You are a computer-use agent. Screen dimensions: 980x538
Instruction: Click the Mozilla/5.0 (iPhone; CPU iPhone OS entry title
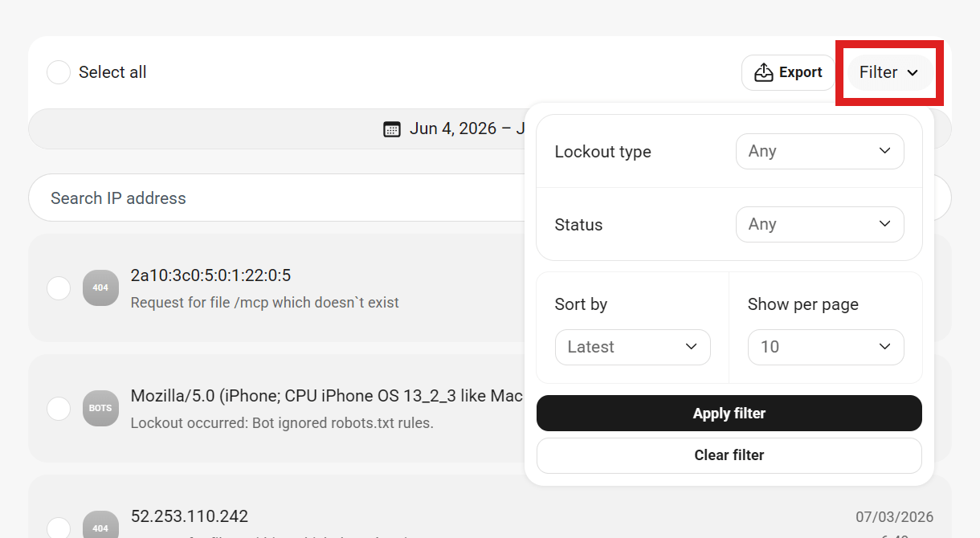327,396
